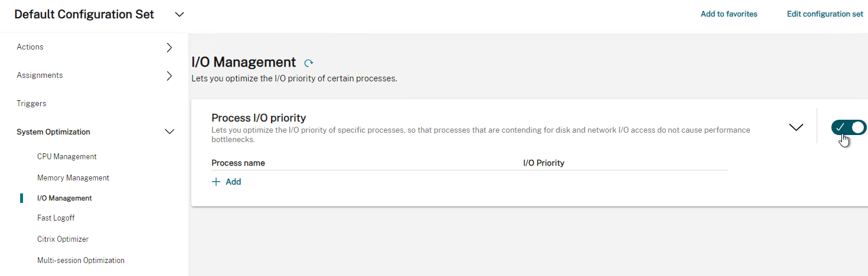
Task: Click Edit configuration set link
Action: click(x=825, y=14)
